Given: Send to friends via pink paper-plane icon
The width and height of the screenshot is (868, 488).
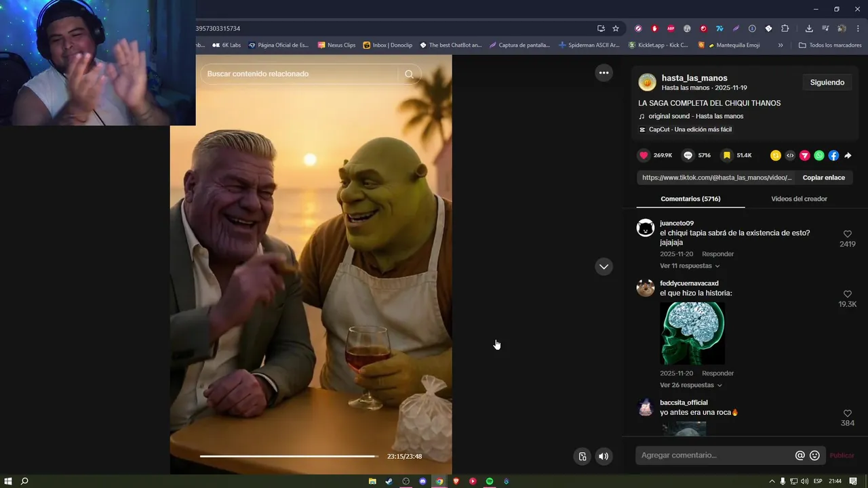Looking at the screenshot, I should pos(805,155).
